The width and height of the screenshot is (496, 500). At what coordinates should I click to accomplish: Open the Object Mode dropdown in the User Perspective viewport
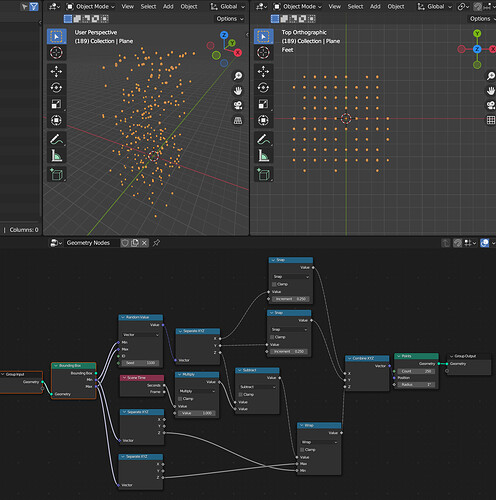point(91,6)
